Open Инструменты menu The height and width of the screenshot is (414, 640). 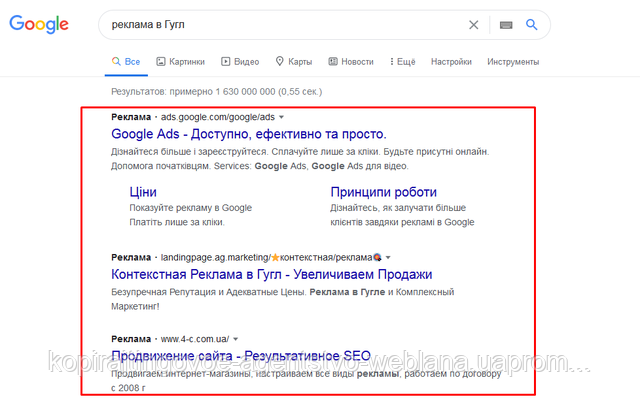pyautogui.click(x=513, y=62)
